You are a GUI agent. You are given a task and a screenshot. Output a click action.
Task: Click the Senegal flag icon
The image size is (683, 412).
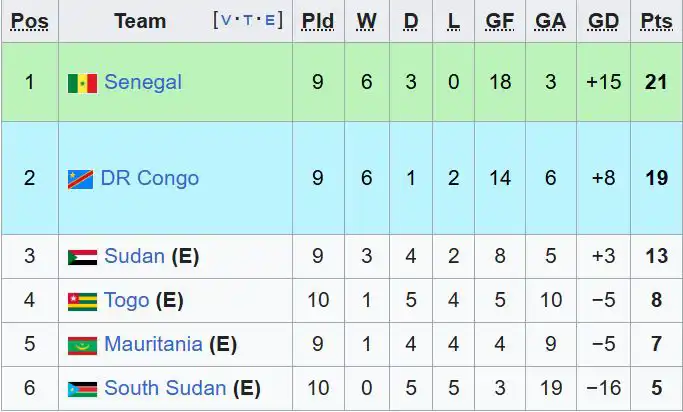point(83,83)
